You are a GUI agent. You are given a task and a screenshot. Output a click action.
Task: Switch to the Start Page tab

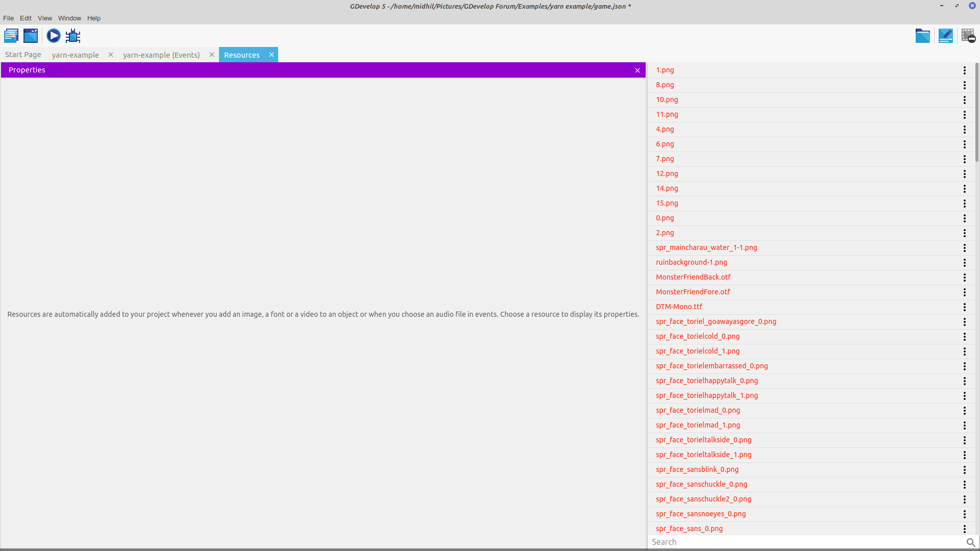23,55
